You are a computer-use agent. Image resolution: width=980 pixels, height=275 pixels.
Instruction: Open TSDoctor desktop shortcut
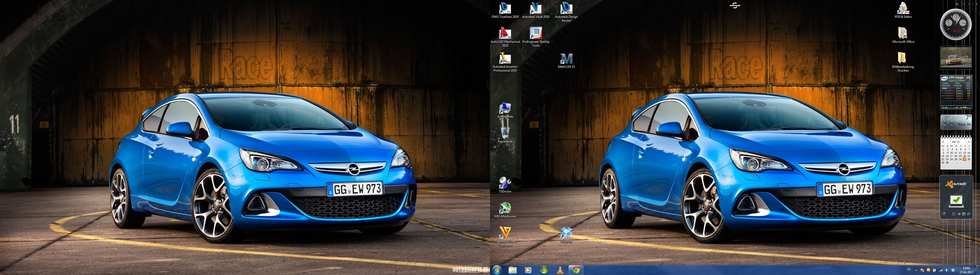505,183
